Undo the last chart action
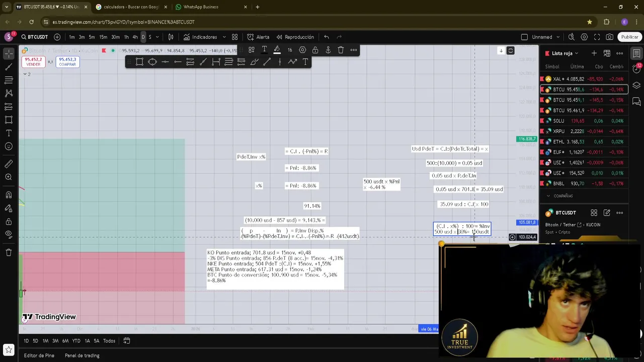The height and width of the screenshot is (362, 644). pyautogui.click(x=327, y=37)
